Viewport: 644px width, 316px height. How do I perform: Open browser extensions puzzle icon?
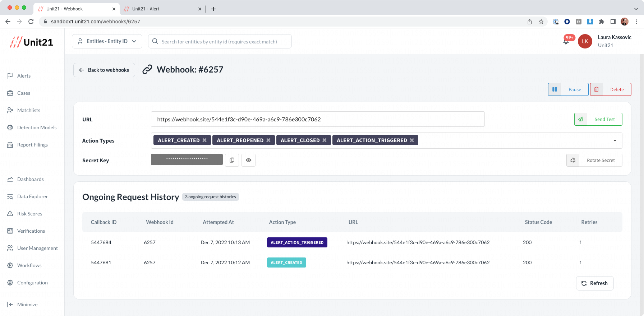click(602, 22)
